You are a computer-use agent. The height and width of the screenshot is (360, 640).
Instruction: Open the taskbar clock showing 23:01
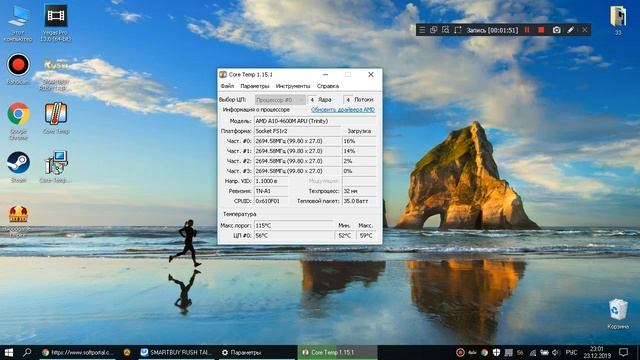(x=597, y=352)
